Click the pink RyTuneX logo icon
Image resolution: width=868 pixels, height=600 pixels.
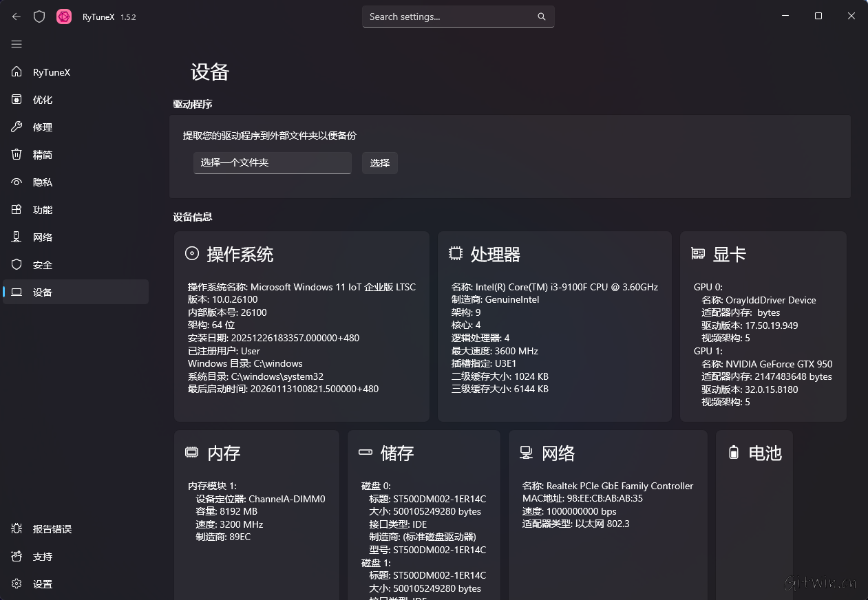(64, 17)
